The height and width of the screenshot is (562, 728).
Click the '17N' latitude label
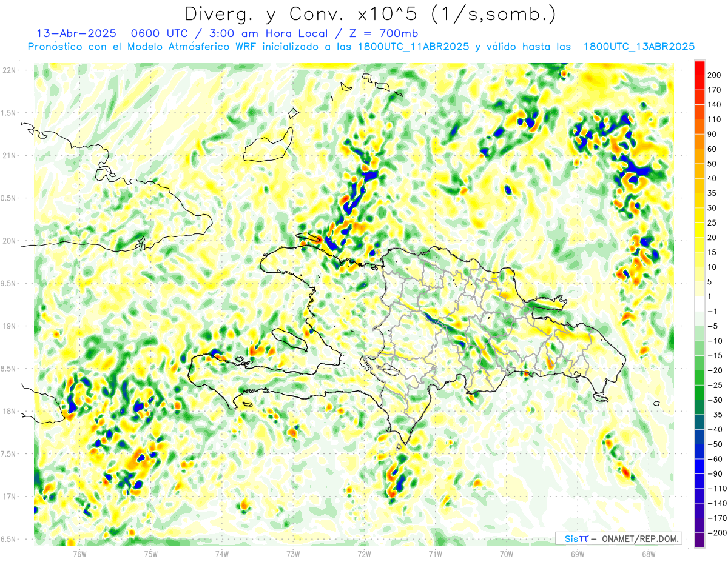tap(10, 497)
